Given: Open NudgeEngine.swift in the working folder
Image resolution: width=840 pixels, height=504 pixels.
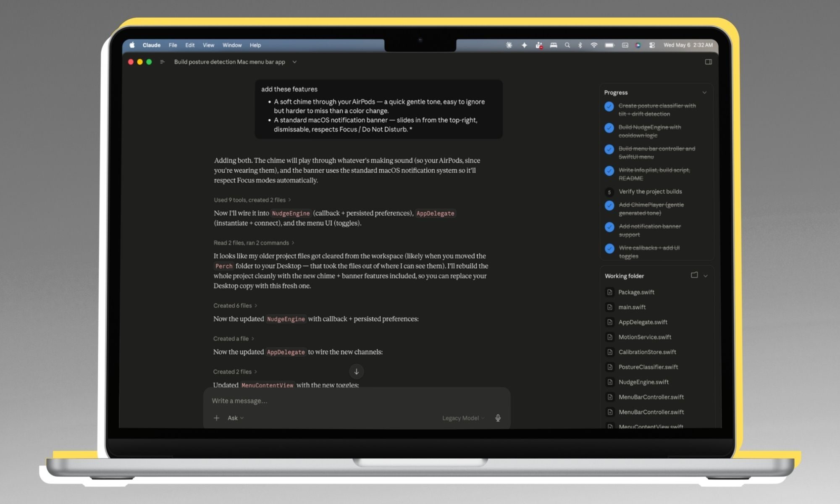Looking at the screenshot, I should [x=643, y=382].
